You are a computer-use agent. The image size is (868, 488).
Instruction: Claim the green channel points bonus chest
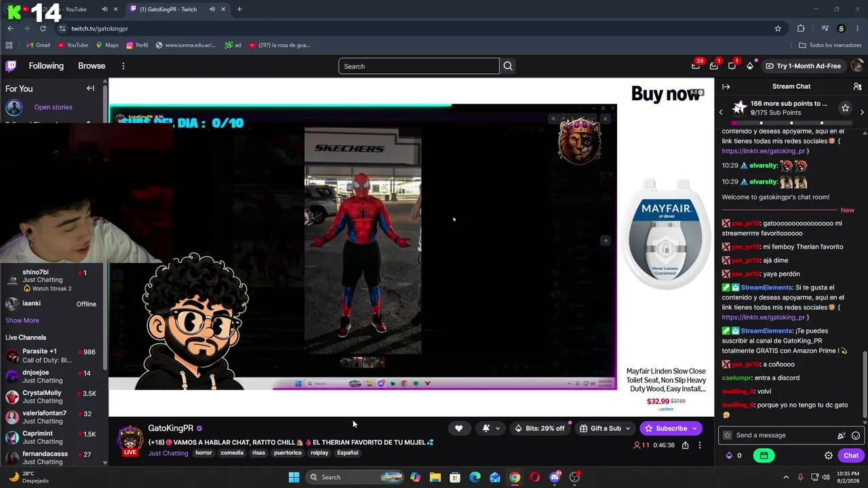click(764, 455)
